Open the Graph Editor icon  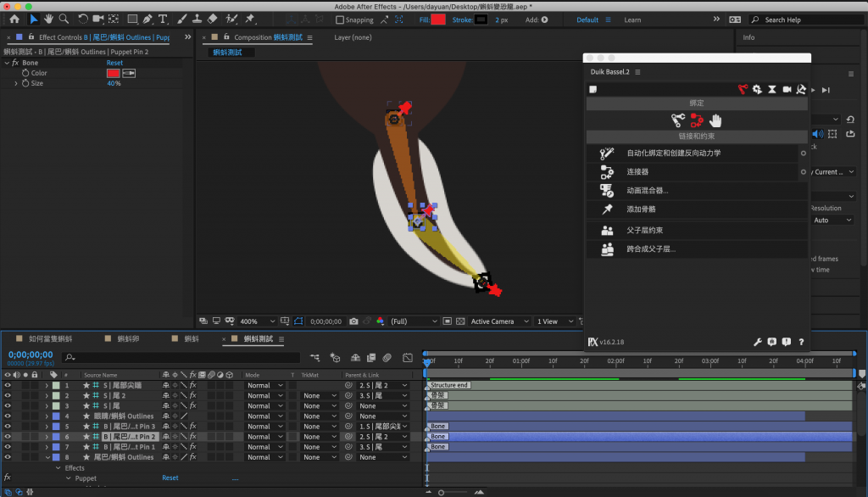[x=408, y=358]
